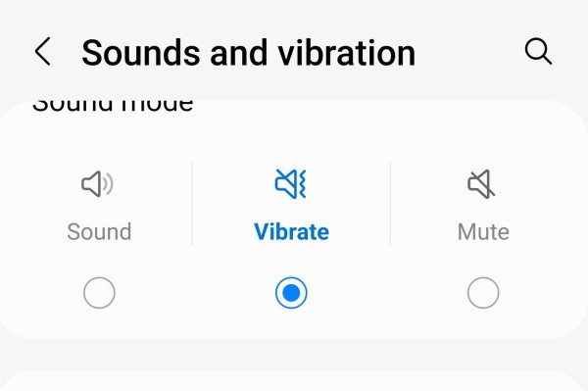Screen dimensions: 588x391
Task: Click the divider between Vibrate and Mute
Action: point(390,203)
